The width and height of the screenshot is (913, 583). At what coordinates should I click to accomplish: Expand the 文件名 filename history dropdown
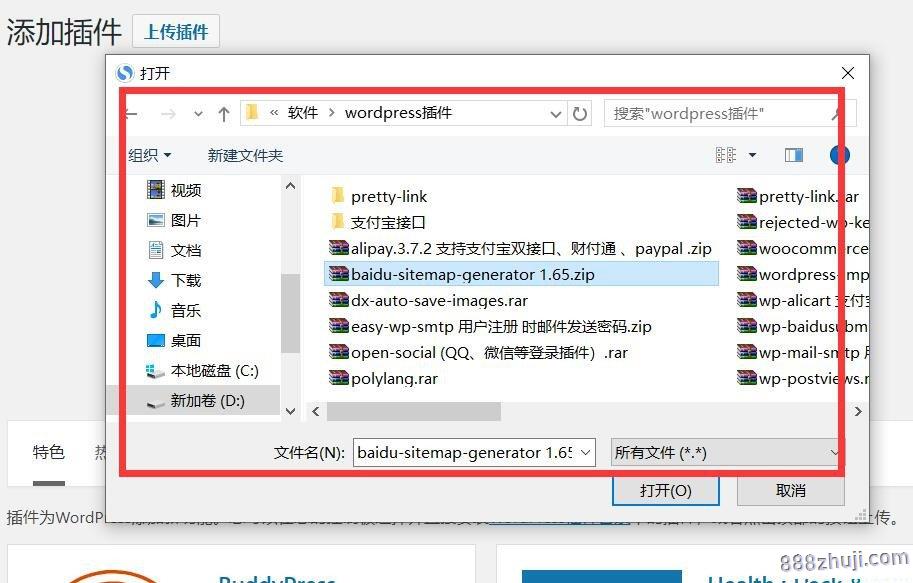(586, 453)
